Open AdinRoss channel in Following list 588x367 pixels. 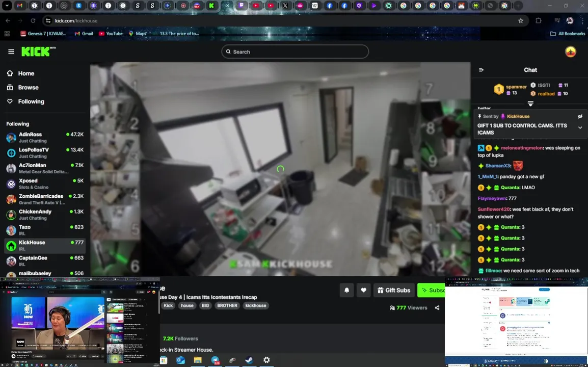(x=45, y=137)
